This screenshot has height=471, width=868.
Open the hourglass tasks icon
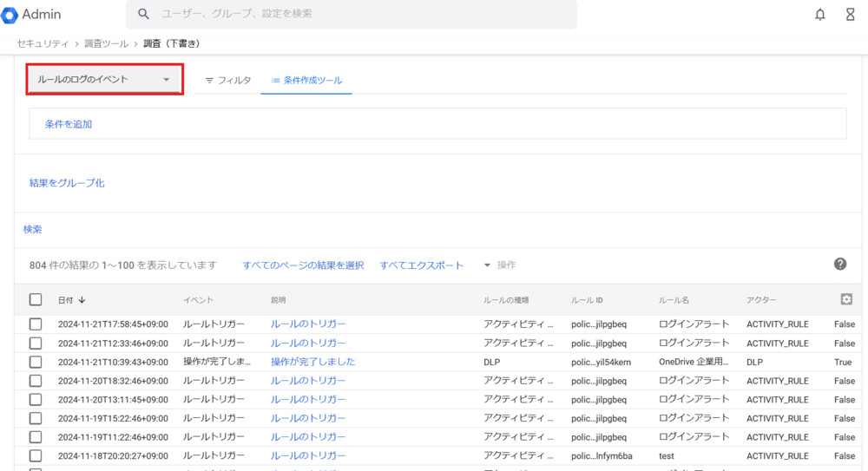(851, 15)
